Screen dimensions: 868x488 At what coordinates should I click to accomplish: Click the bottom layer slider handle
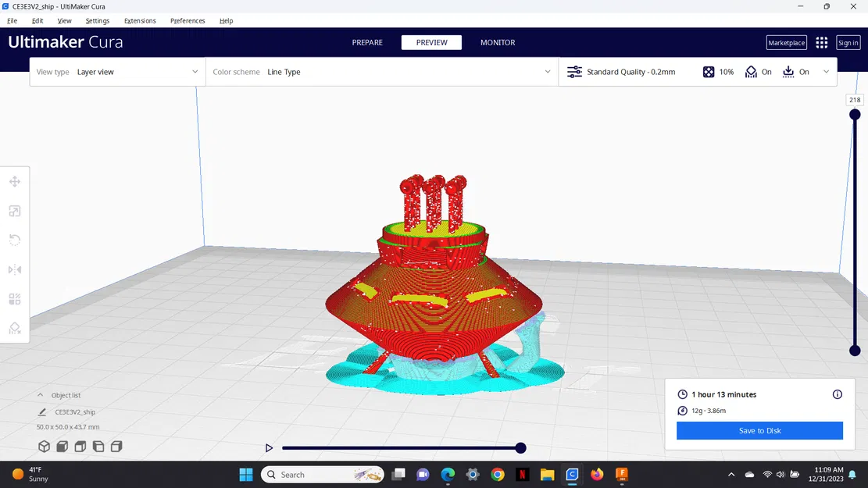[x=855, y=351]
